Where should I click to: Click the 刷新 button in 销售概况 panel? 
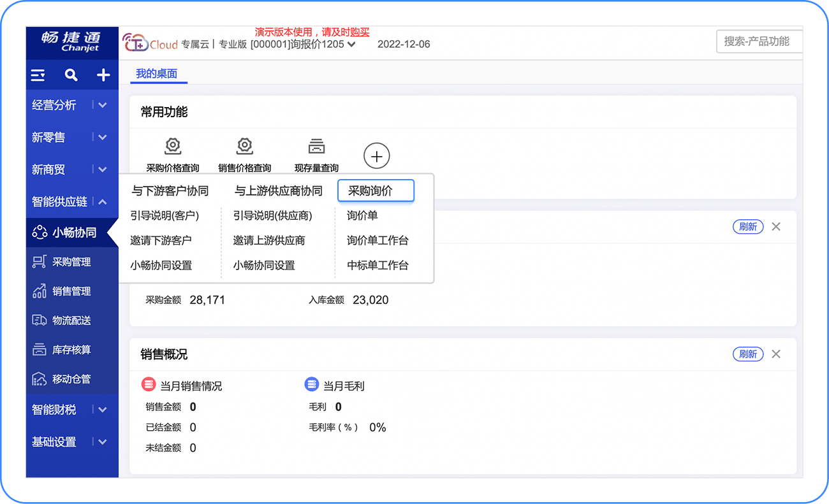(747, 354)
